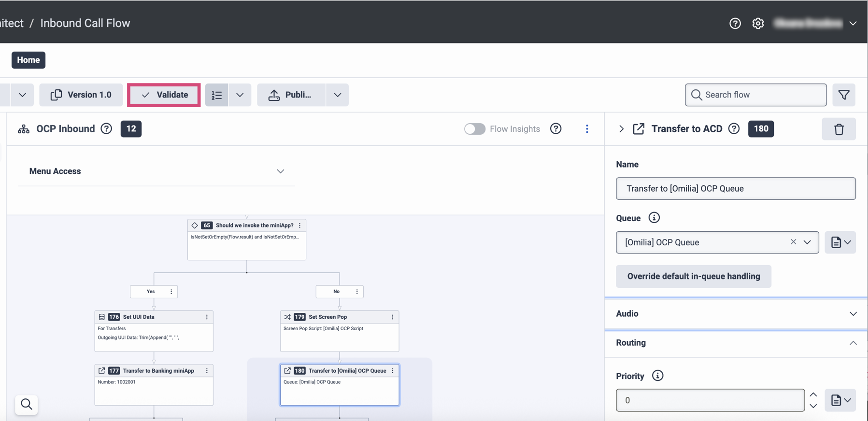Click the canvas zoom magnifier icon
This screenshot has height=421, width=868.
point(27,404)
